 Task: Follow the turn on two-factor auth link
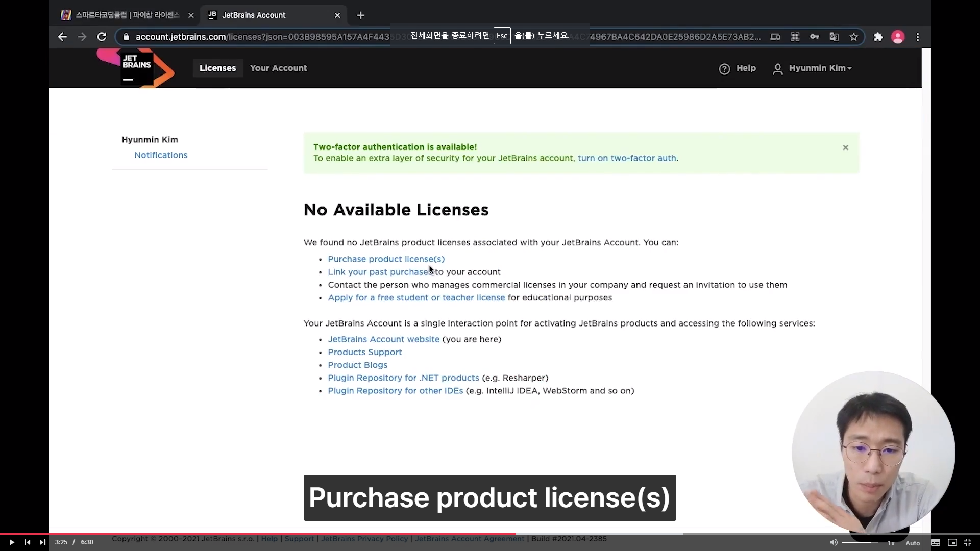[627, 158]
